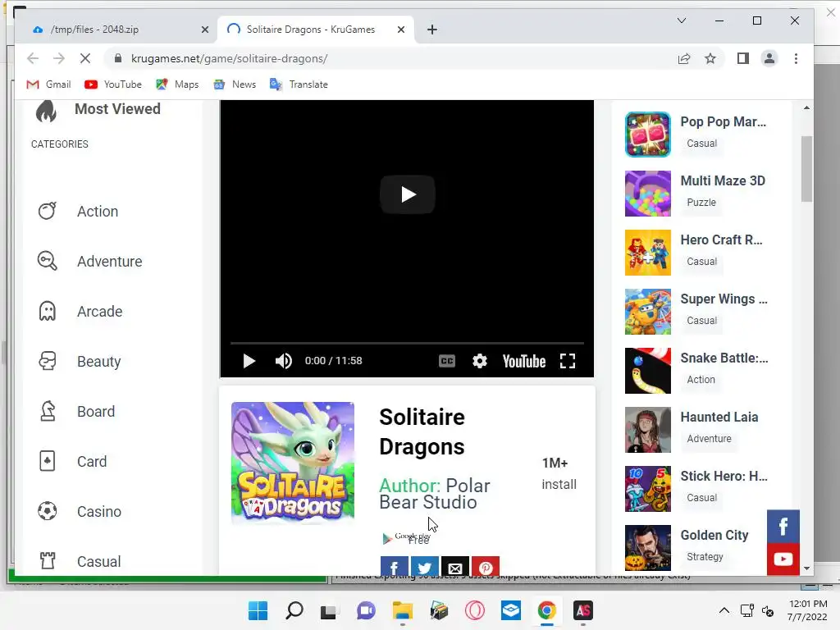Go to Most Viewed games
This screenshot has height=630, width=840.
[117, 109]
